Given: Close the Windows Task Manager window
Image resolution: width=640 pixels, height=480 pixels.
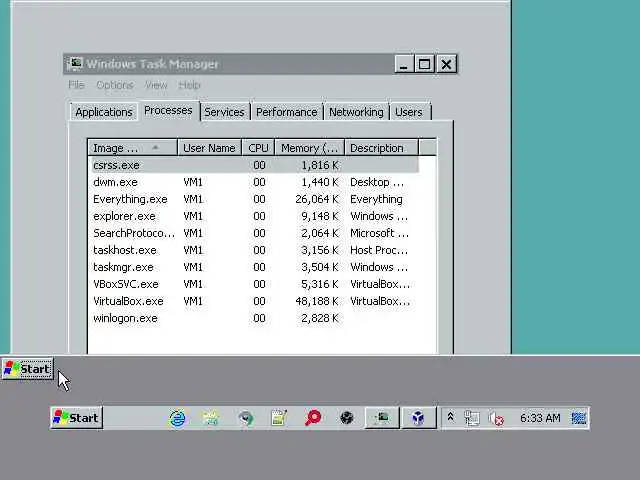Looking at the screenshot, I should [x=447, y=64].
